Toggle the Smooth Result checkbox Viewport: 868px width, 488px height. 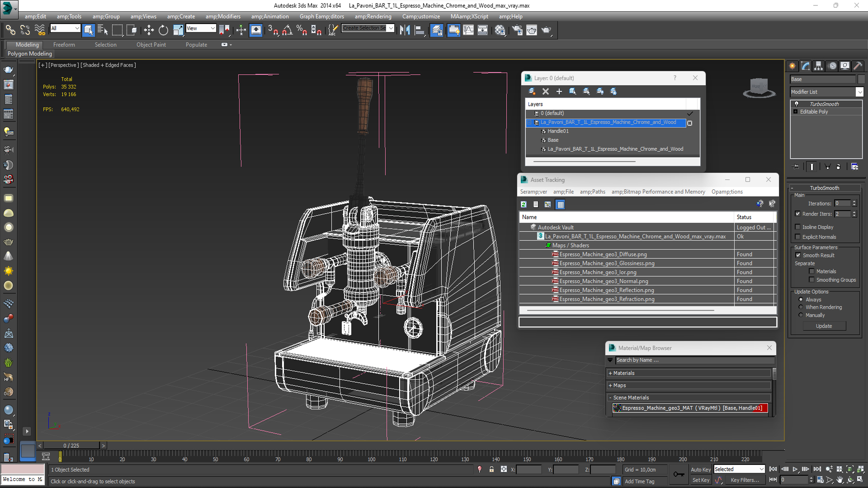coord(798,255)
